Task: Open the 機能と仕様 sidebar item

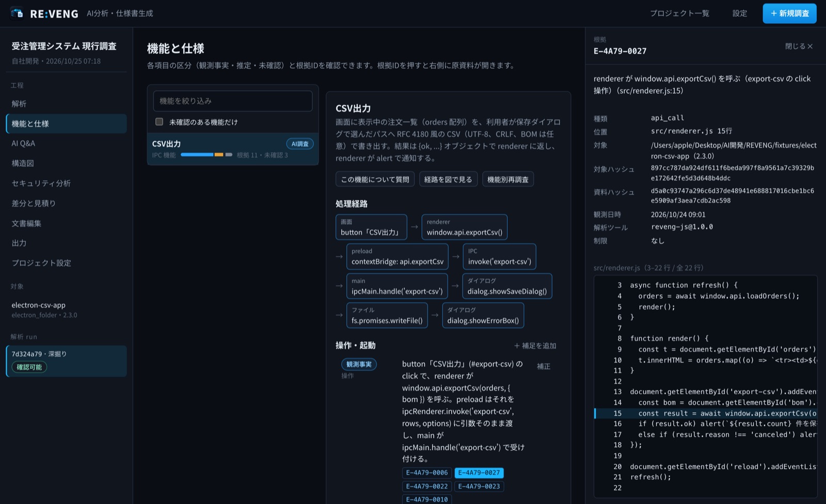Action: tap(66, 124)
